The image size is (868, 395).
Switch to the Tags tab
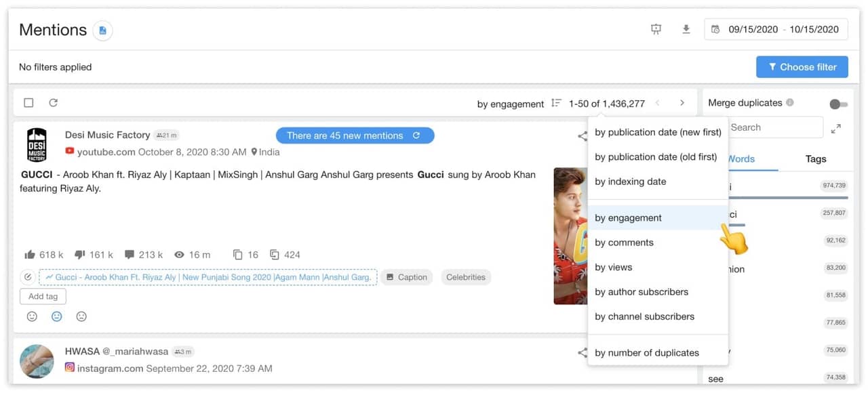click(x=815, y=159)
